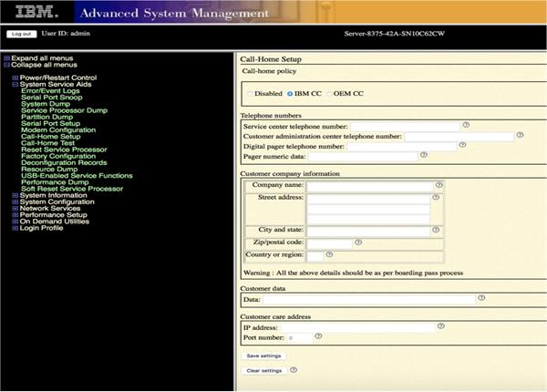547x392 pixels.
Task: Click server name Server-8375-42A-SN10C62CW
Action: [x=394, y=34]
